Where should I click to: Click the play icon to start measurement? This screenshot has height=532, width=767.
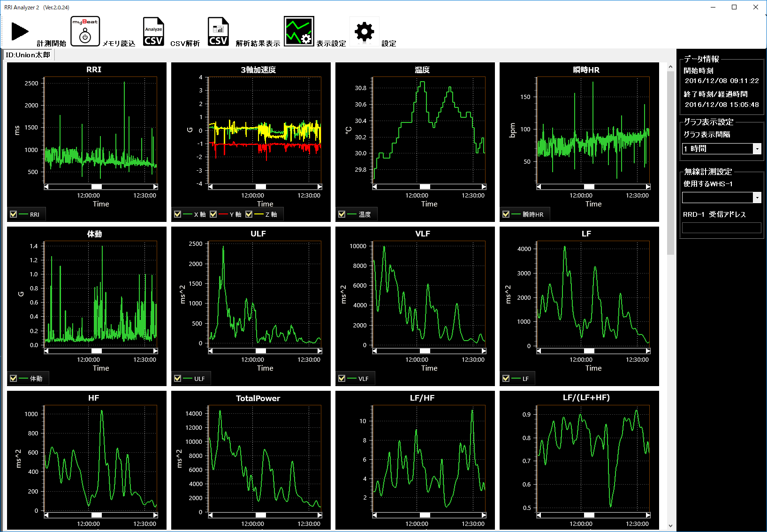(x=20, y=31)
